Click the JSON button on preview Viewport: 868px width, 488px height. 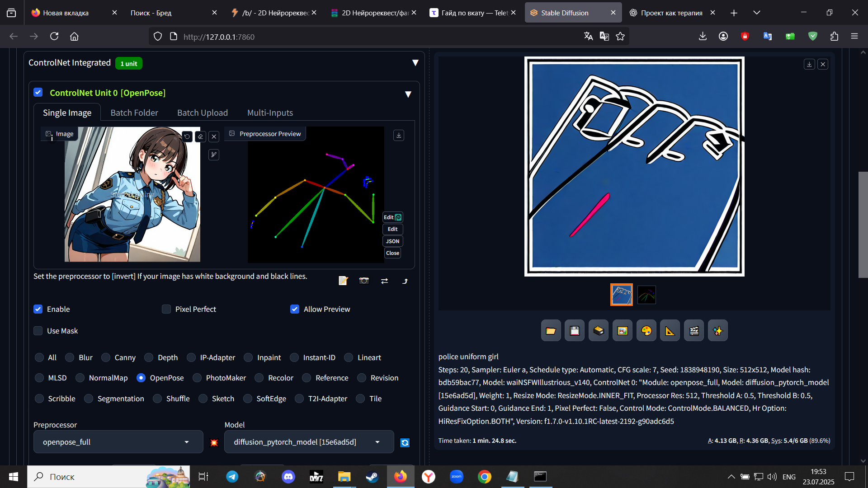(392, 241)
